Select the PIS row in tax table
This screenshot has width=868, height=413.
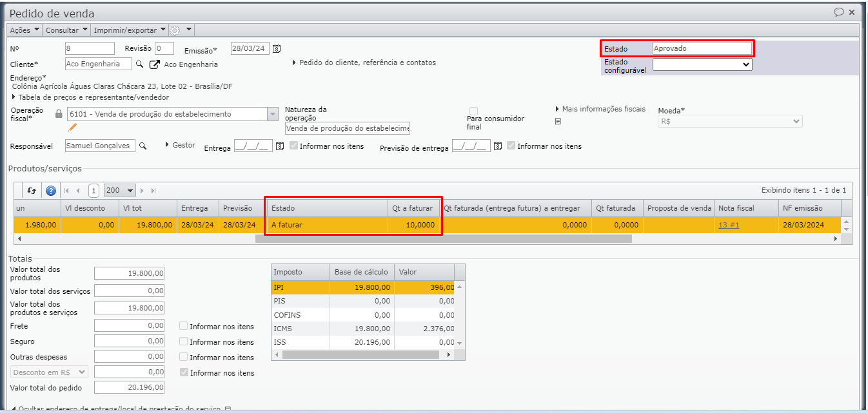[363, 301]
